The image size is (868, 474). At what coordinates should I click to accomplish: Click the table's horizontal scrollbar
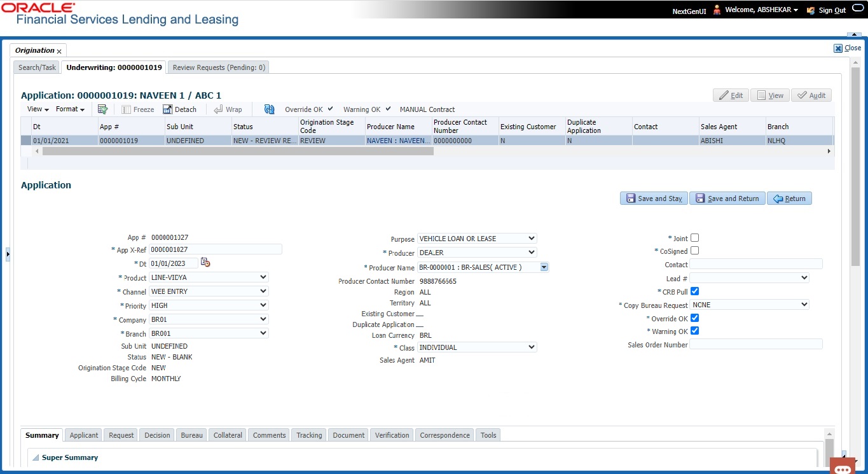[x=238, y=151]
